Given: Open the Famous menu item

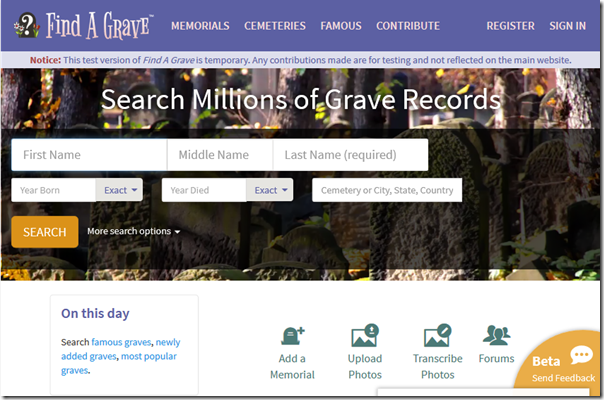Looking at the screenshot, I should tap(341, 26).
